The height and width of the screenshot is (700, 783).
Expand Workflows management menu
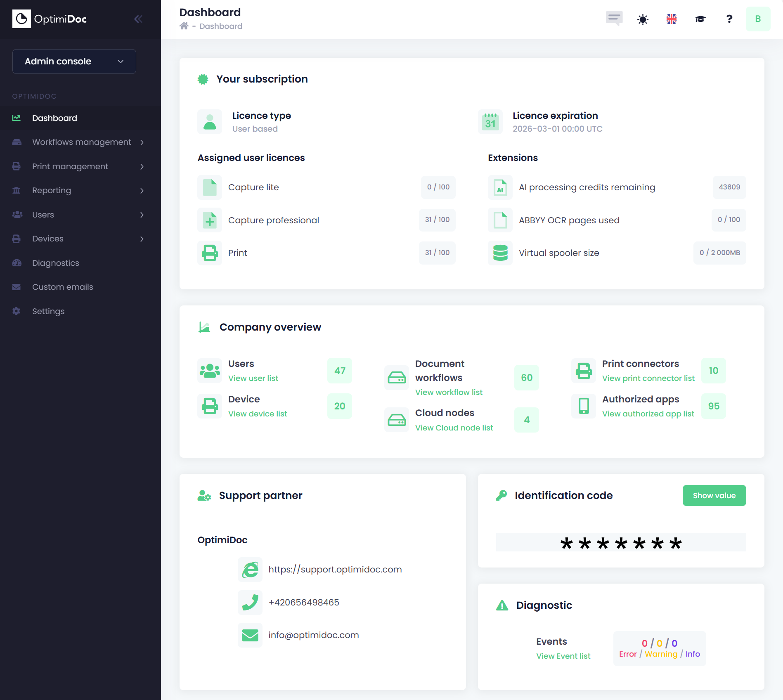click(x=80, y=142)
